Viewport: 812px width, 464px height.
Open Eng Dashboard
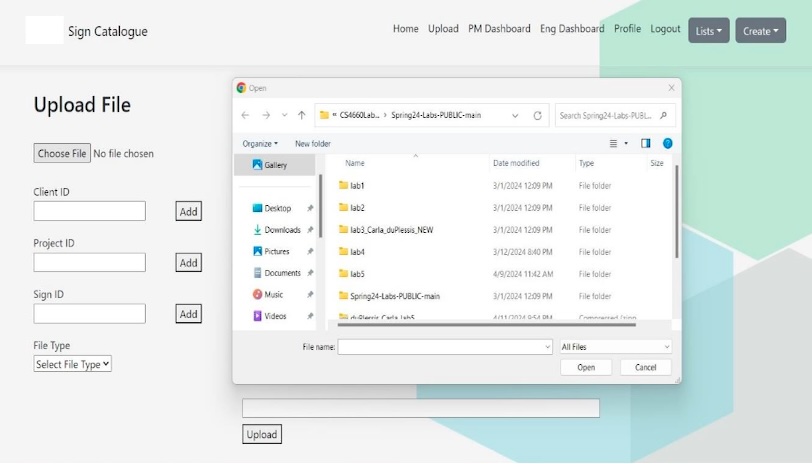[x=572, y=29]
